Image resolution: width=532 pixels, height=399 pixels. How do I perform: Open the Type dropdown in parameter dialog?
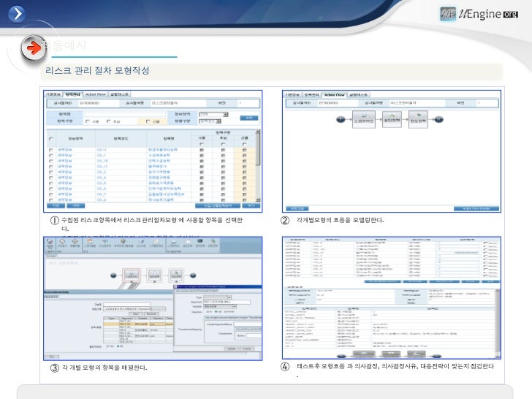click(x=217, y=297)
